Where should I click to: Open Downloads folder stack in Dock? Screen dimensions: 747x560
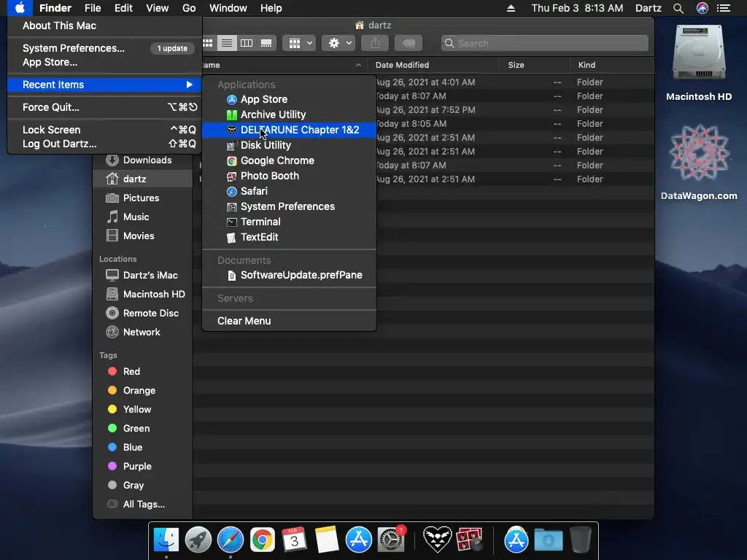coord(549,540)
